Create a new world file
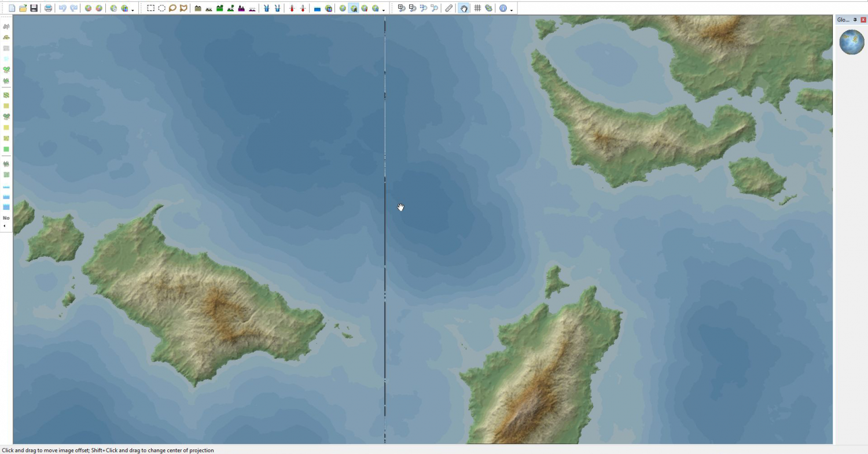The width and height of the screenshot is (868, 454). tap(12, 8)
